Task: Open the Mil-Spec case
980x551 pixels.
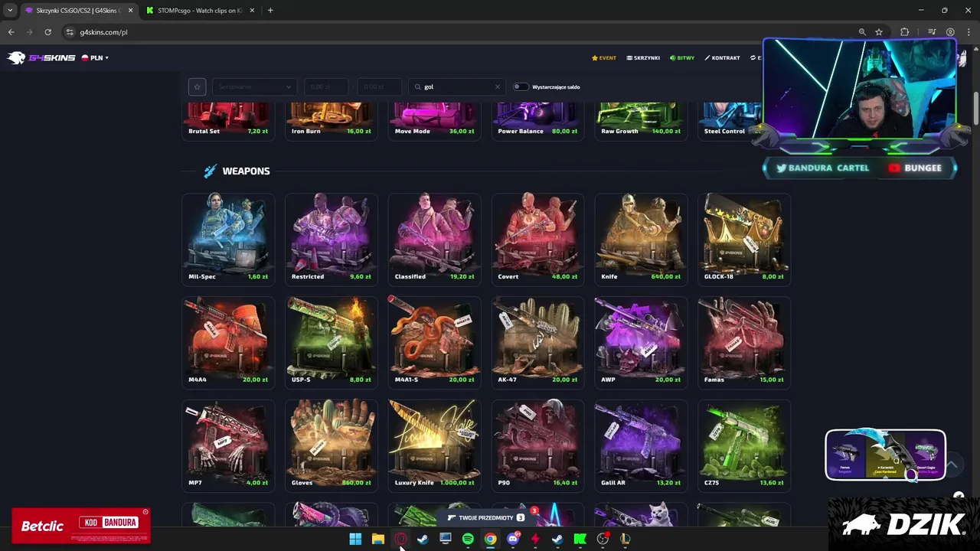Action: [x=228, y=238]
